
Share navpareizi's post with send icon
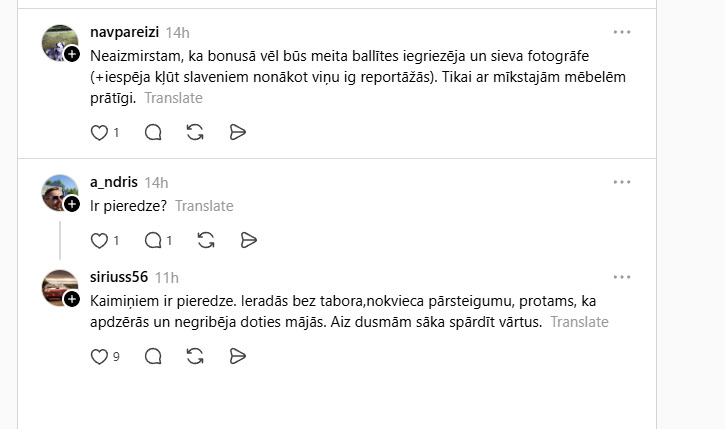point(238,132)
